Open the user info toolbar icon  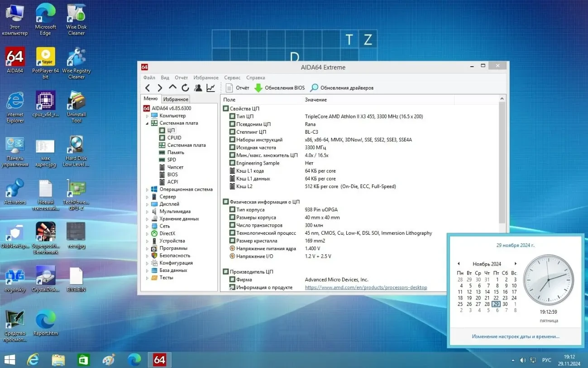tap(198, 87)
